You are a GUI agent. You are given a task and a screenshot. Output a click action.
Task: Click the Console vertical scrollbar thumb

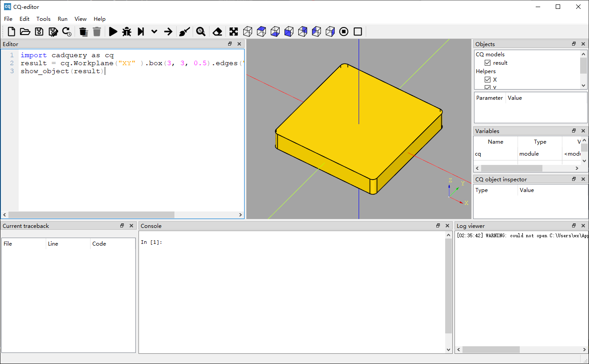pos(448,286)
